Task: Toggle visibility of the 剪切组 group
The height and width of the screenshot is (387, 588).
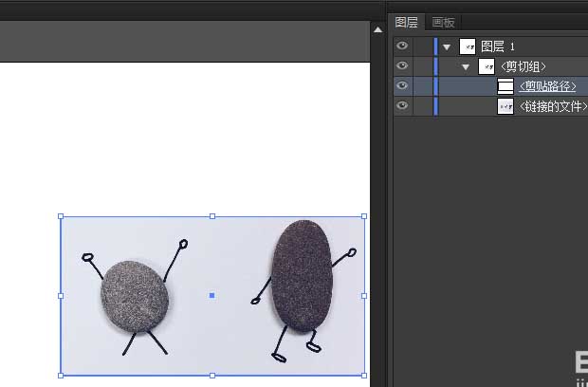Action: 402,65
